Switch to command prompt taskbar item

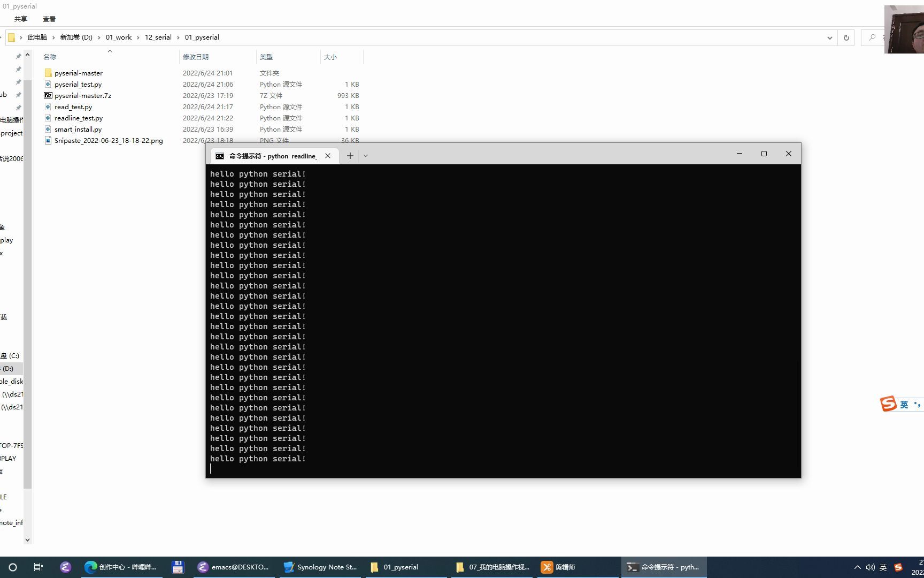tap(664, 567)
